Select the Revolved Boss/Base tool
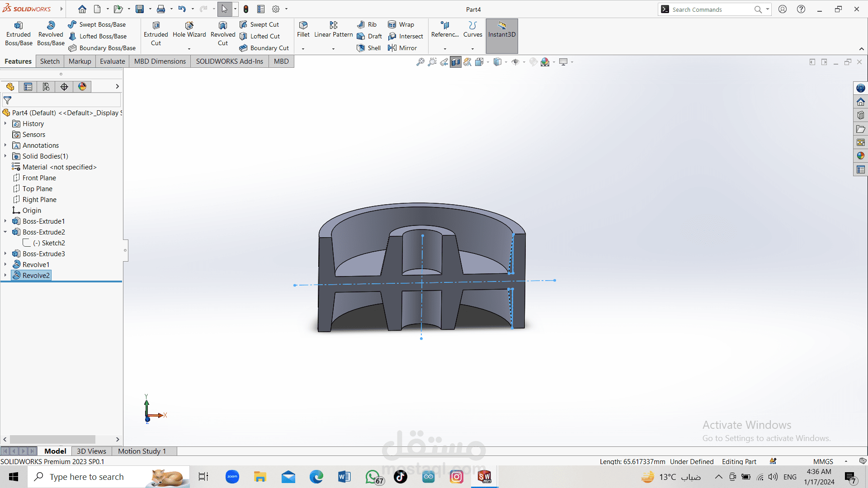868x488 pixels. pyautogui.click(x=51, y=33)
